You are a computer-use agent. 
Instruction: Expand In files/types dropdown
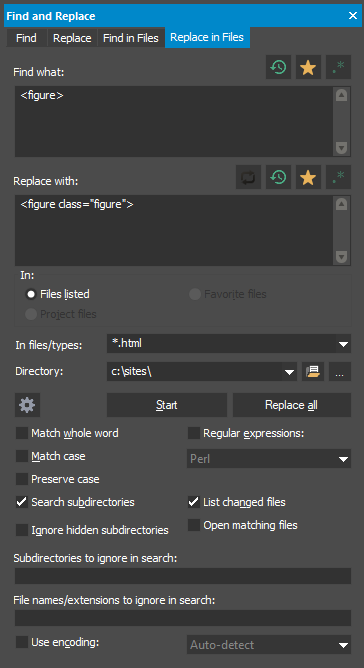[344, 344]
